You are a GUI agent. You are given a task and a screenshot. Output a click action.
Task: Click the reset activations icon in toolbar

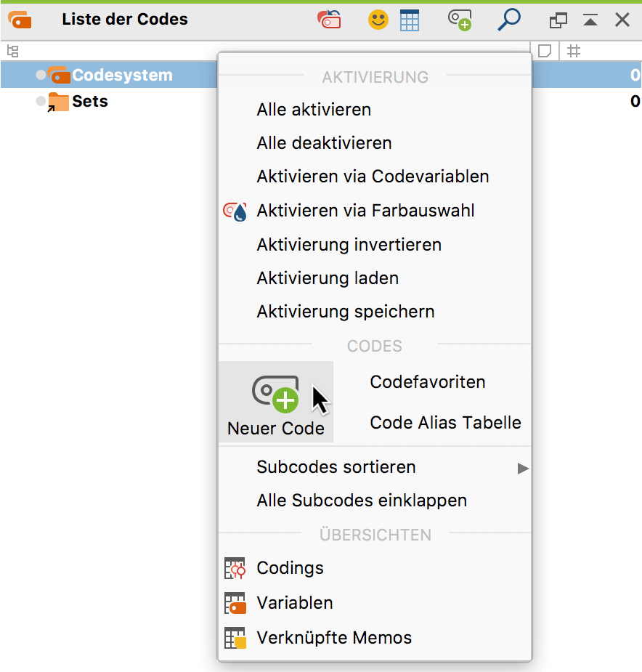329,20
